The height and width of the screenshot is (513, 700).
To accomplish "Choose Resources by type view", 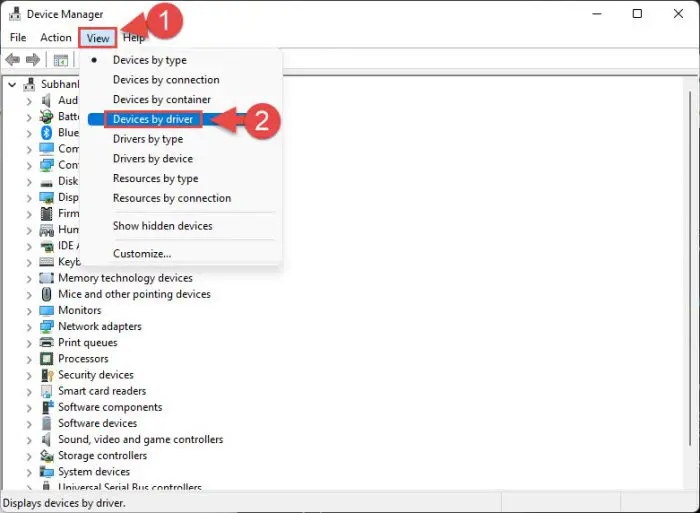I will [x=155, y=178].
